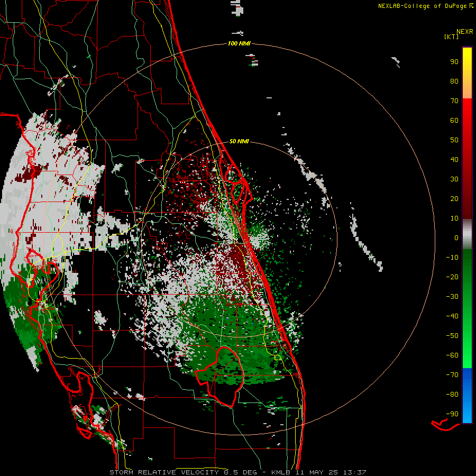Click the "-40" value on velocity scale
The image size is (476, 476).
[452, 316]
